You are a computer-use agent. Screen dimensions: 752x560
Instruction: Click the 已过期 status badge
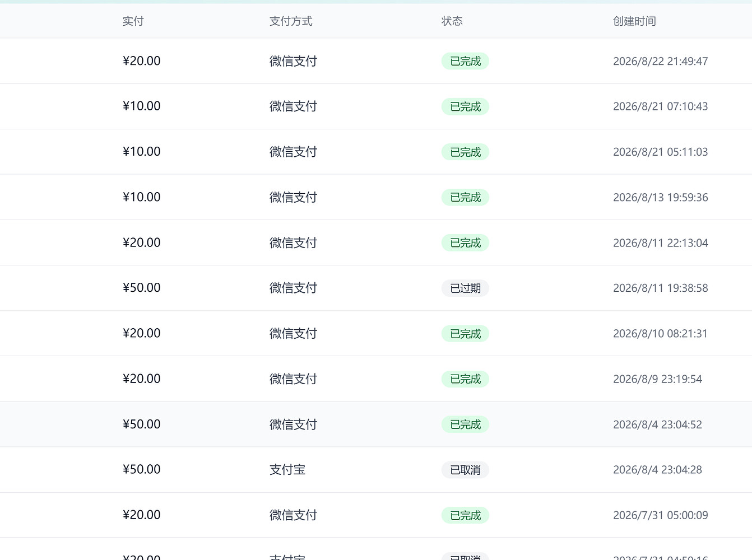point(465,288)
